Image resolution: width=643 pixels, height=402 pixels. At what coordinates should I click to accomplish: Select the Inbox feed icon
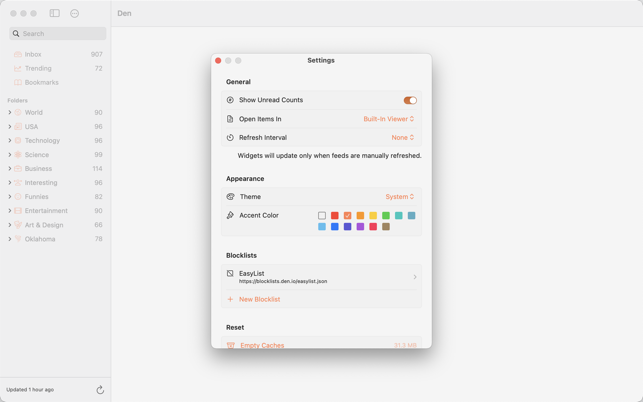coord(18,54)
